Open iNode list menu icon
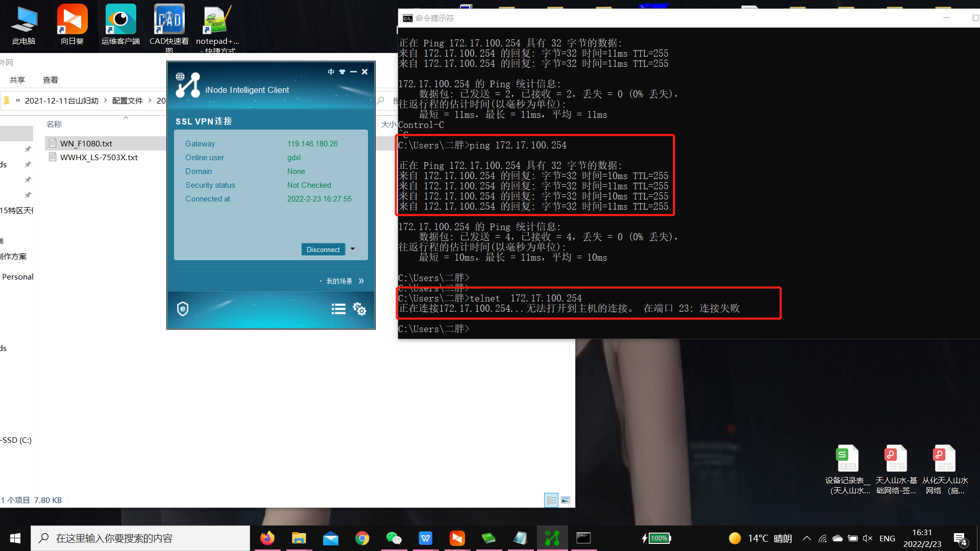Screen dimensions: 980x551 click(x=338, y=309)
